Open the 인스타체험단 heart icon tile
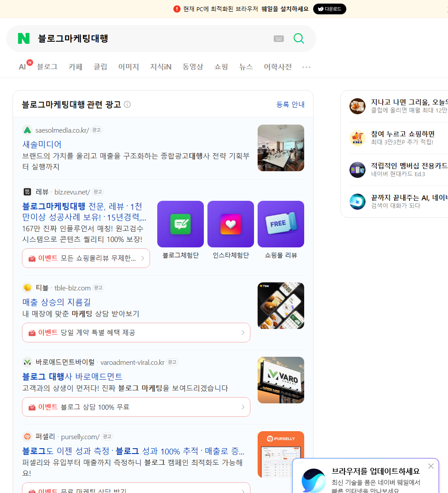The height and width of the screenshot is (493, 448). pyautogui.click(x=231, y=224)
